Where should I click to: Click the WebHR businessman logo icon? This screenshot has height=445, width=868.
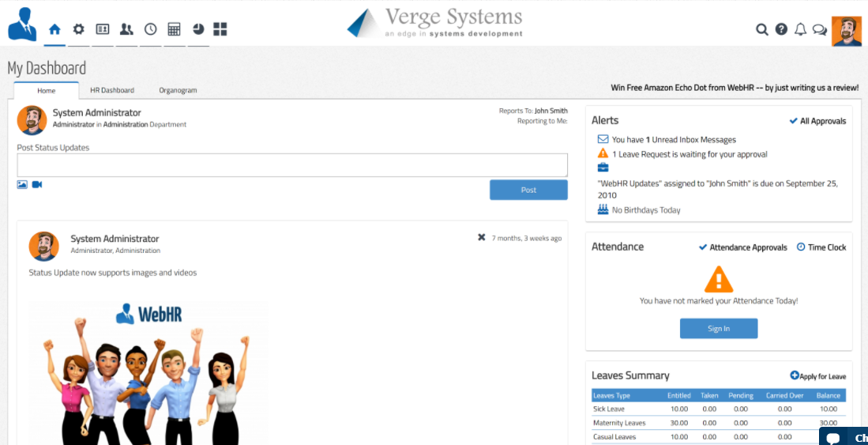coord(22,25)
